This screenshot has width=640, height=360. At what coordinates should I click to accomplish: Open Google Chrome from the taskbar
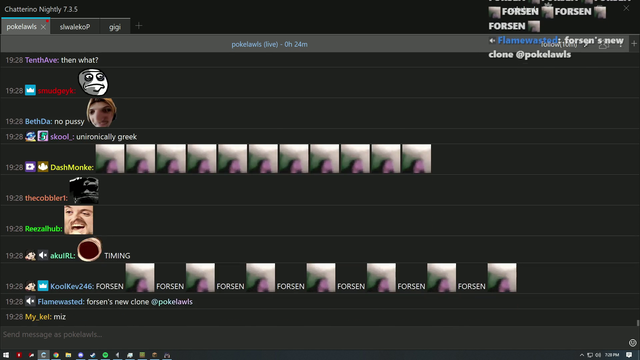coord(56,355)
